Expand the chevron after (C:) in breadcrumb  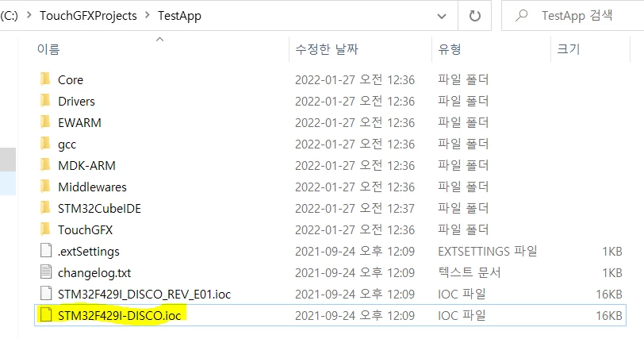(x=29, y=15)
